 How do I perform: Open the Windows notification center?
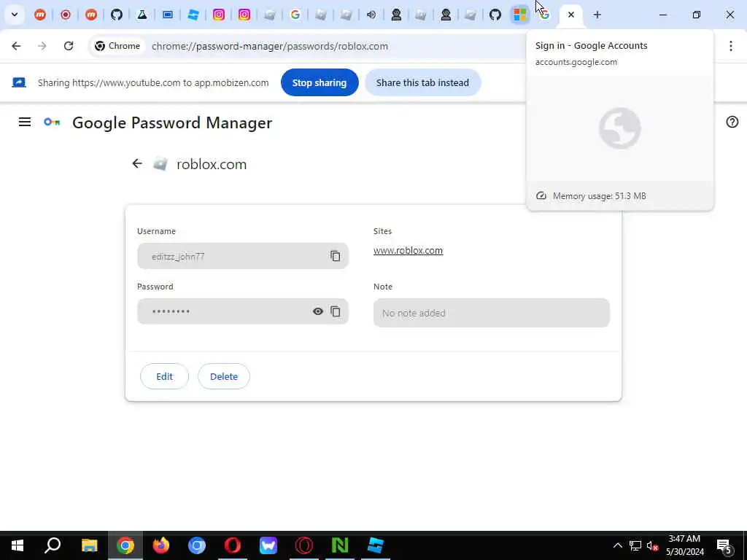click(x=724, y=545)
